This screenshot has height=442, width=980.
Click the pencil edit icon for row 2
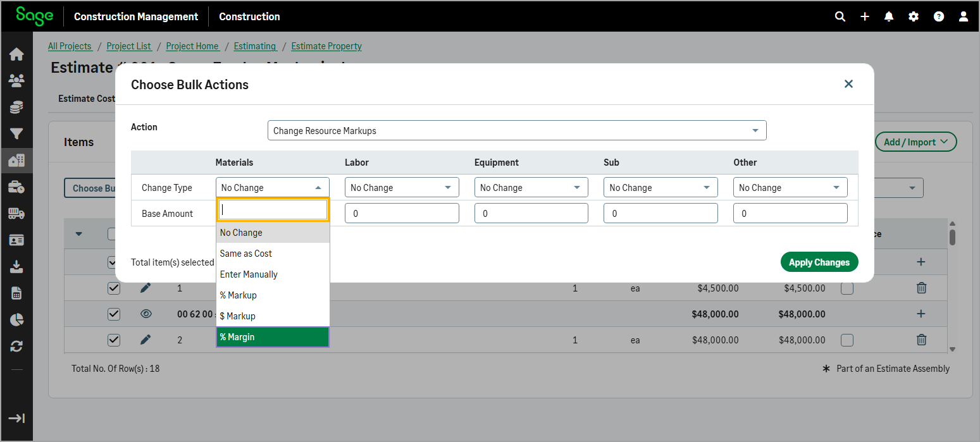(x=146, y=340)
